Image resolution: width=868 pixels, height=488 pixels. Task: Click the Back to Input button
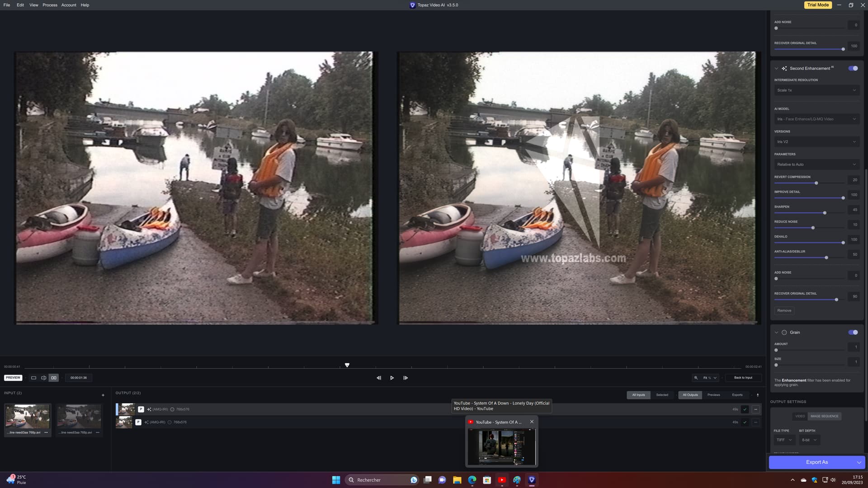point(743,378)
